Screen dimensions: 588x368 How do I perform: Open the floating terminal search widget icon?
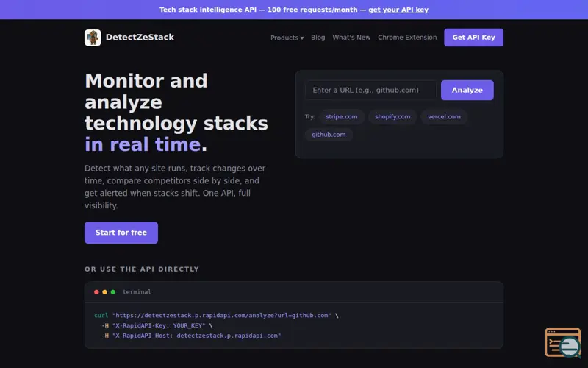pos(563,342)
